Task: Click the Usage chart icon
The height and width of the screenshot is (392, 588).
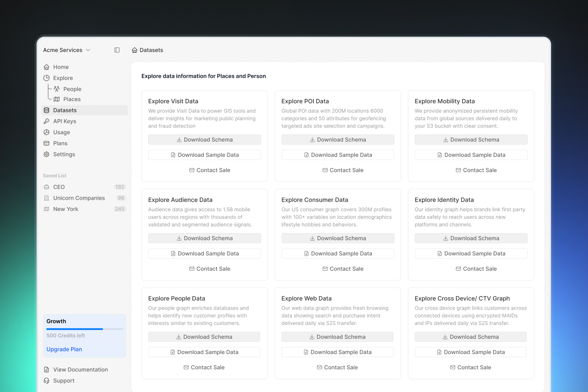Action: pyautogui.click(x=46, y=132)
